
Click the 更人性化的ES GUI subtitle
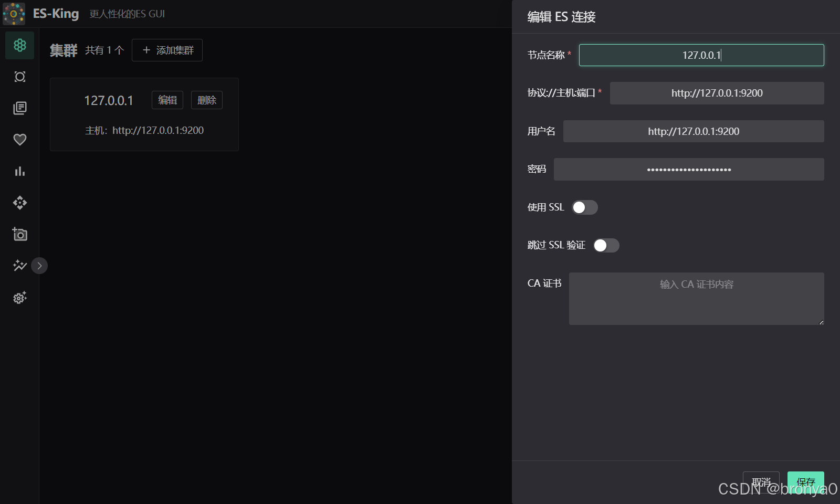(x=127, y=14)
